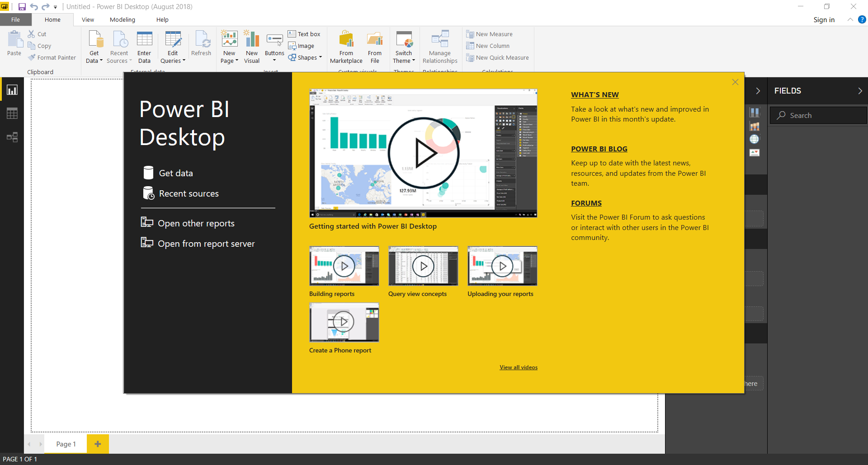Click the Undo arrow in the quick access toolbar
This screenshot has width=868, height=465.
coord(34,7)
